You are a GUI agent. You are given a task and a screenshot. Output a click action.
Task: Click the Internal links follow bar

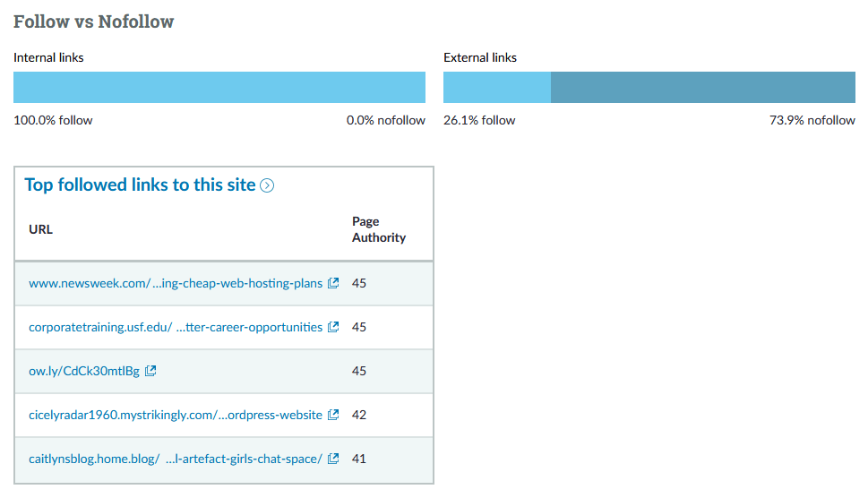pos(219,88)
